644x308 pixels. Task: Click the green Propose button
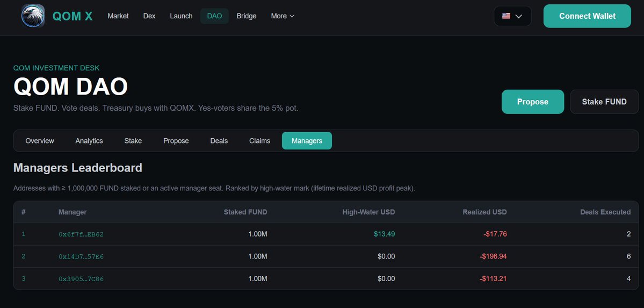(x=533, y=102)
